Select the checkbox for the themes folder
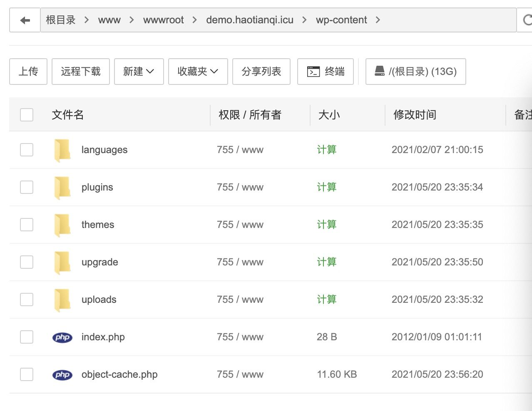Viewport: 532px width, 411px height. click(26, 224)
